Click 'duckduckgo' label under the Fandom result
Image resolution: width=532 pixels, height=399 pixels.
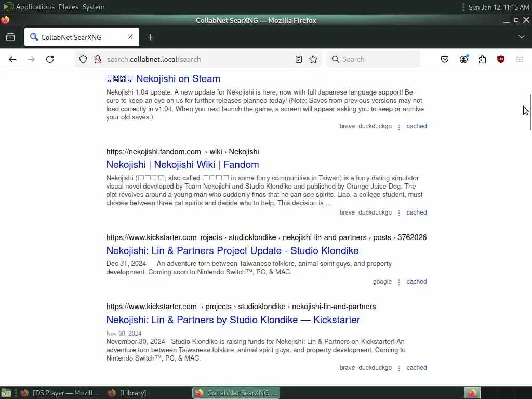[375, 212]
